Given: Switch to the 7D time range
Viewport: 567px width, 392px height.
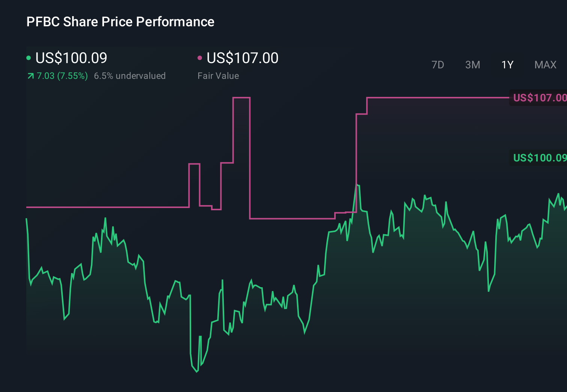Looking at the screenshot, I should 438,65.
